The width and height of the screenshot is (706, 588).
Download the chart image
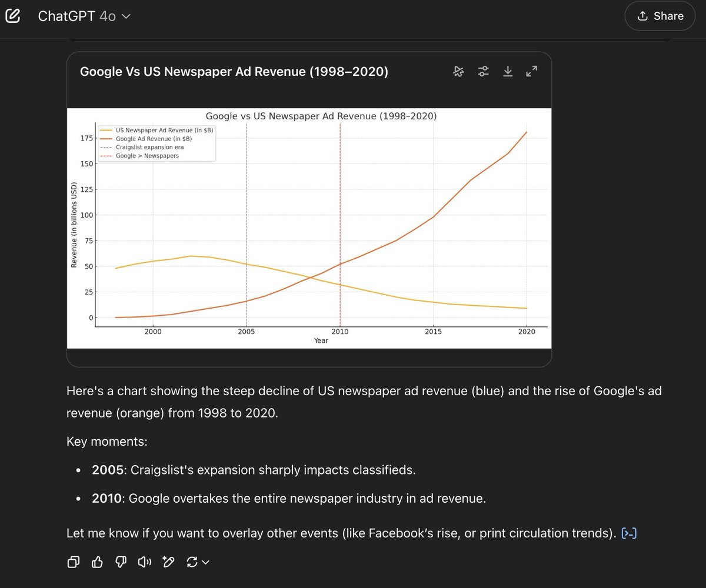[x=508, y=71]
